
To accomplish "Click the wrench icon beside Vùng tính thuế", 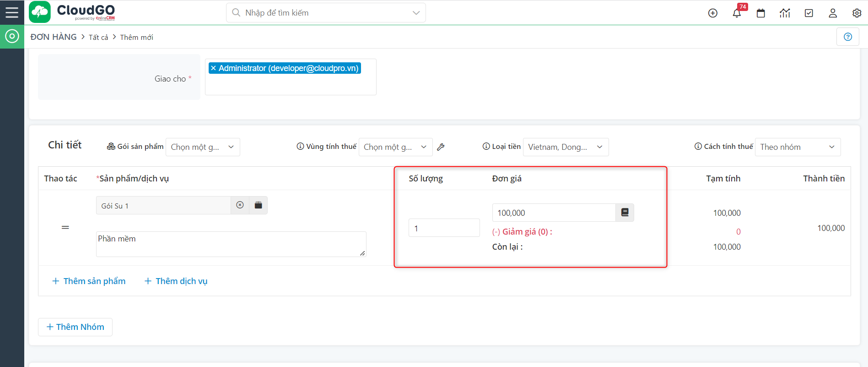I will click(441, 147).
